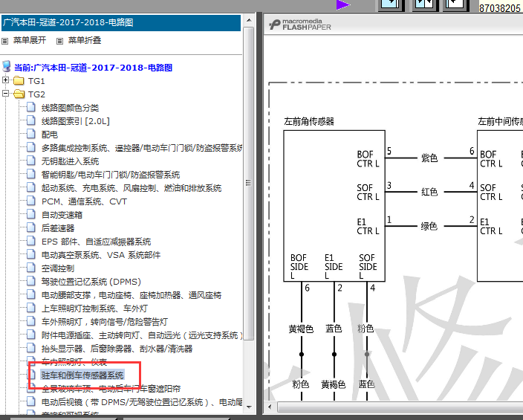Click page icon for 全景玻璃车顶 entry
523x420 pixels.
(31, 387)
